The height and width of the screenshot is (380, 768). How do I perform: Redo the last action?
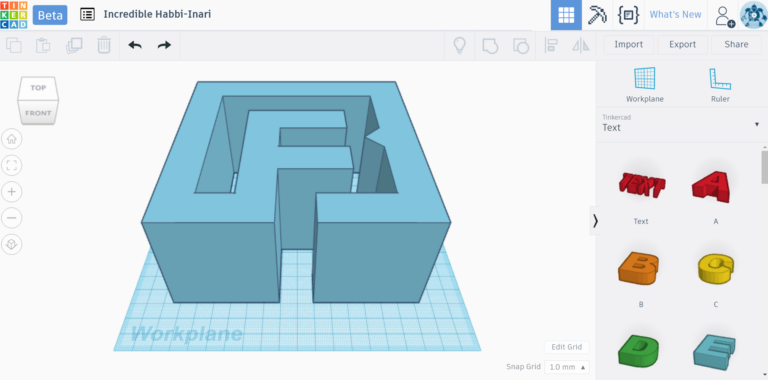(164, 45)
